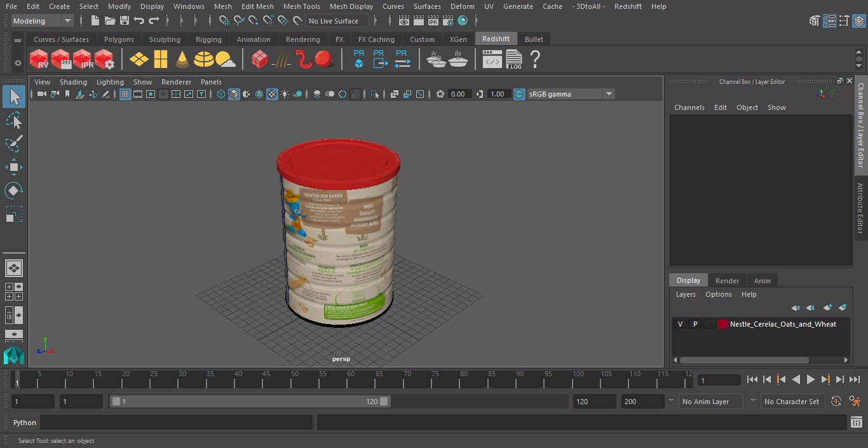The image size is (868, 448).
Task: Toggle the viewport grid display icon
Action: click(x=125, y=94)
